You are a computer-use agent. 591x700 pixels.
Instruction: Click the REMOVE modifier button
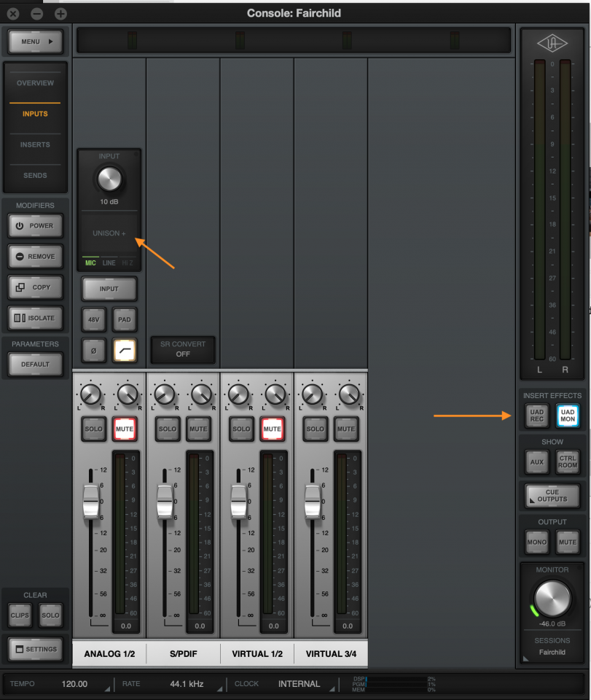pos(35,257)
